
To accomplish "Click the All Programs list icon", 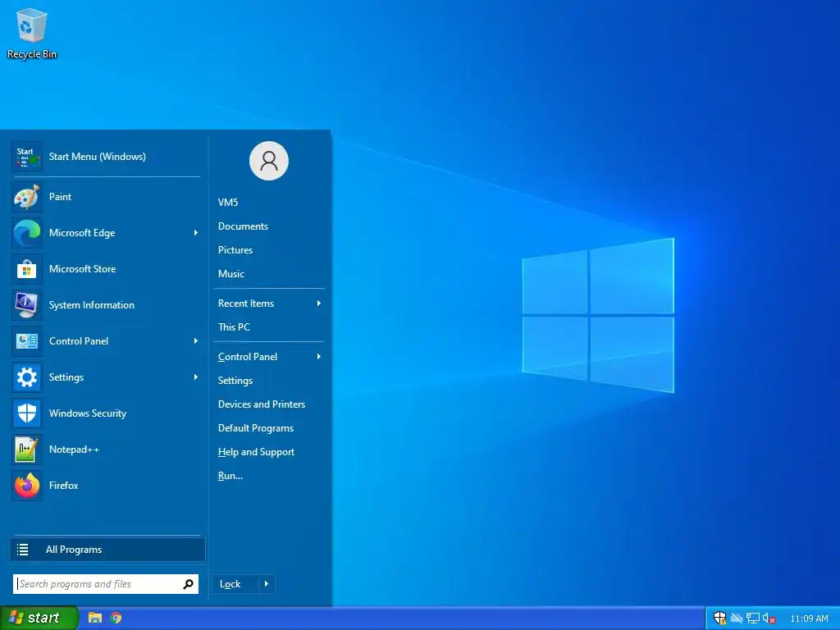I will coord(22,550).
